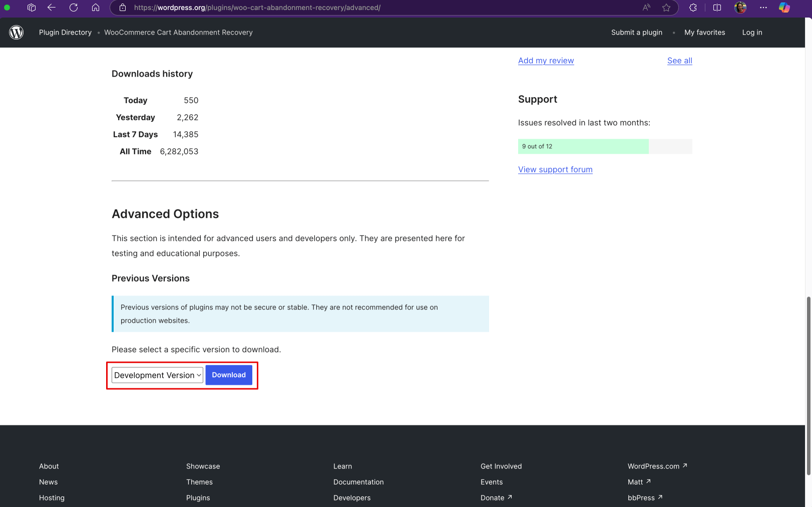Image resolution: width=812 pixels, height=507 pixels.
Task: Add page to favorites star icon
Action: click(x=666, y=8)
